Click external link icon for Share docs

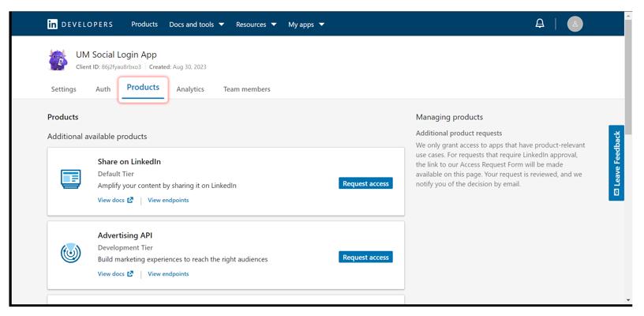(130, 201)
